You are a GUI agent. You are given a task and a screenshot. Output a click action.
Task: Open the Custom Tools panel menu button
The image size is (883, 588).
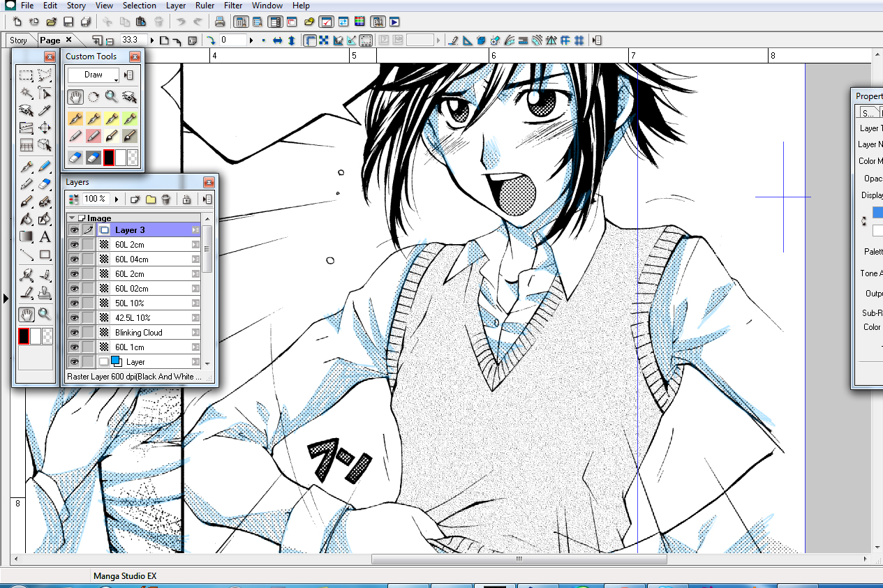point(129,75)
